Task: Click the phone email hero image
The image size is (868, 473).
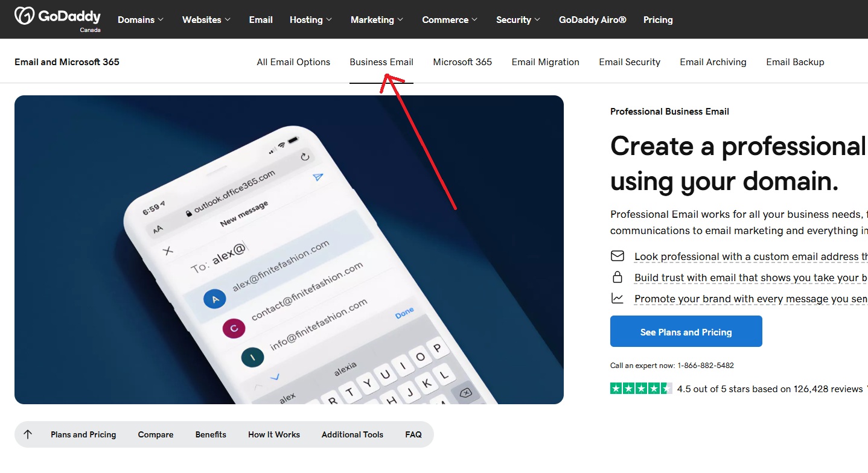Action: tap(289, 250)
